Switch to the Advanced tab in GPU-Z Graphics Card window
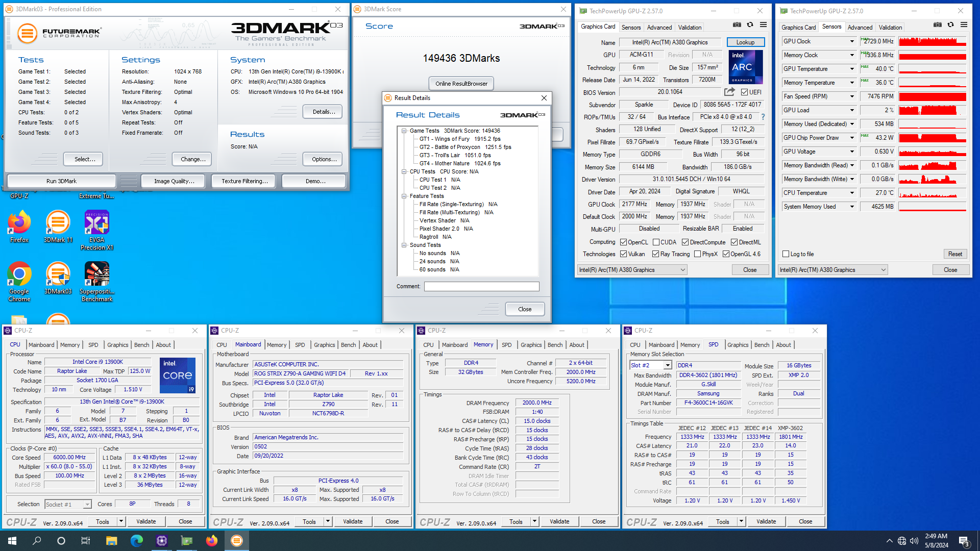 [659, 28]
